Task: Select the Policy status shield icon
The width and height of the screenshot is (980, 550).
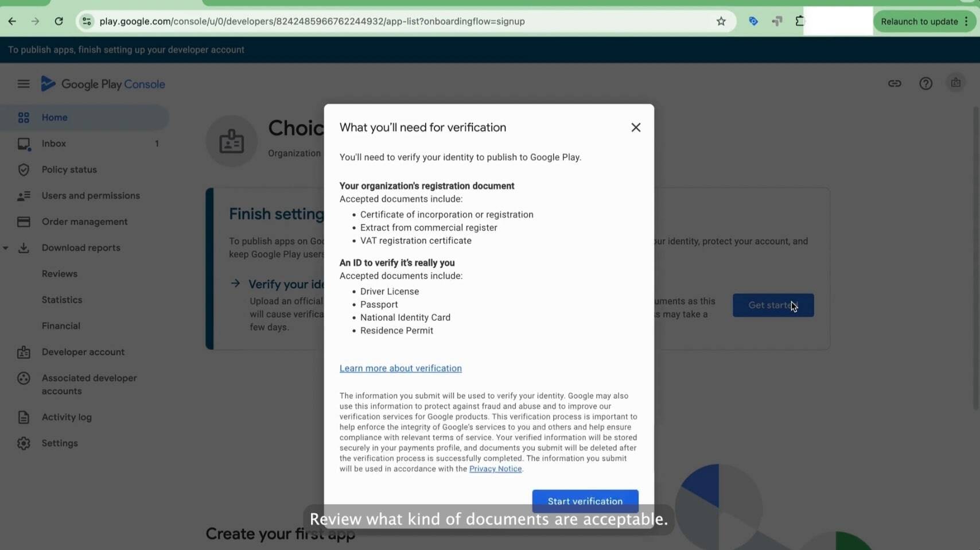Action: [23, 170]
